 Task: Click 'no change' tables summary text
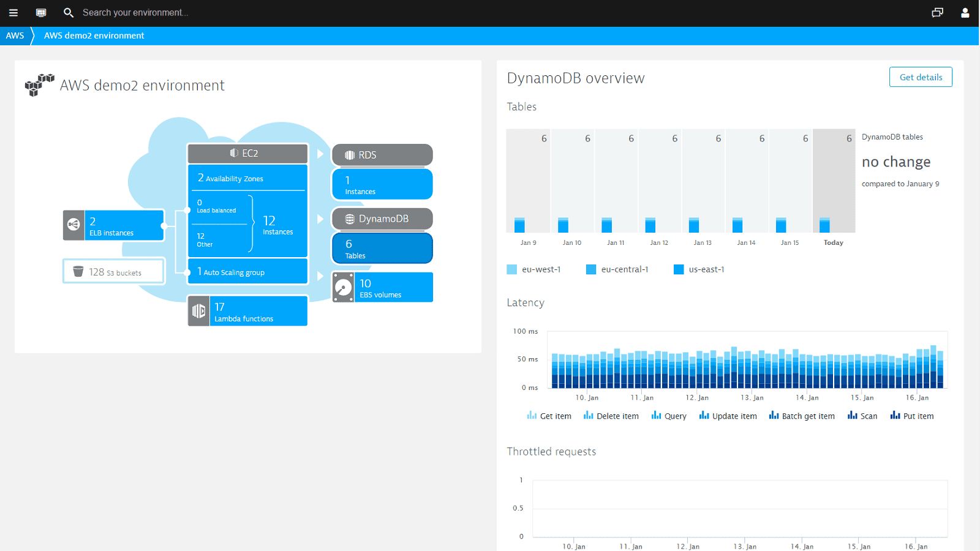(x=896, y=162)
